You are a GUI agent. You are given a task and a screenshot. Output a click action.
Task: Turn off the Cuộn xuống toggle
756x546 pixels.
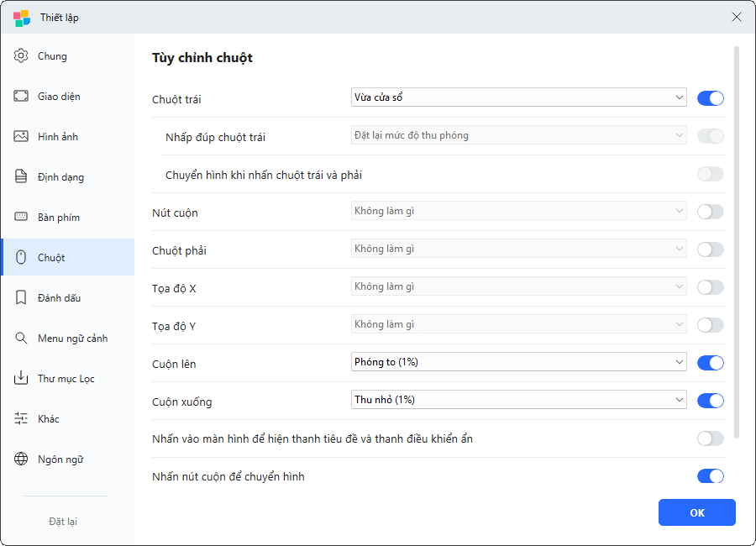(x=710, y=401)
